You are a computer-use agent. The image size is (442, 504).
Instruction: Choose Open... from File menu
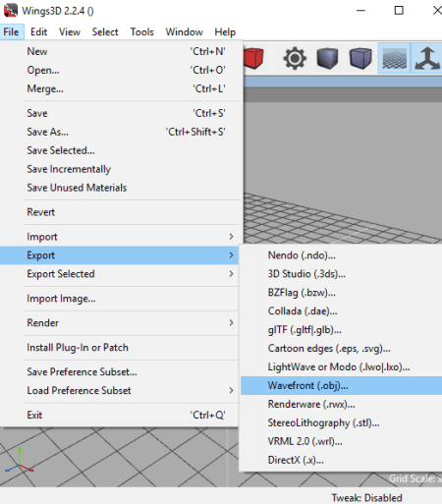point(121,70)
